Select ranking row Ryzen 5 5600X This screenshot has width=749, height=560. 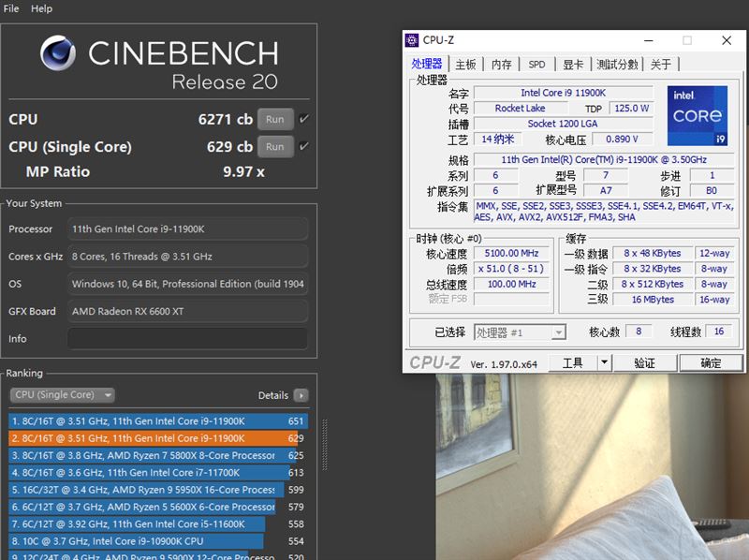point(157,507)
